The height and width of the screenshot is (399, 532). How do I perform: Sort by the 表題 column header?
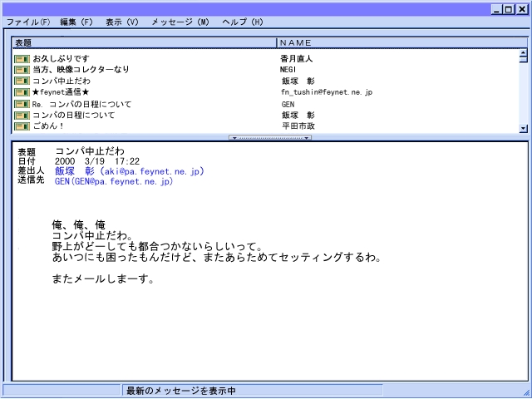click(x=145, y=42)
